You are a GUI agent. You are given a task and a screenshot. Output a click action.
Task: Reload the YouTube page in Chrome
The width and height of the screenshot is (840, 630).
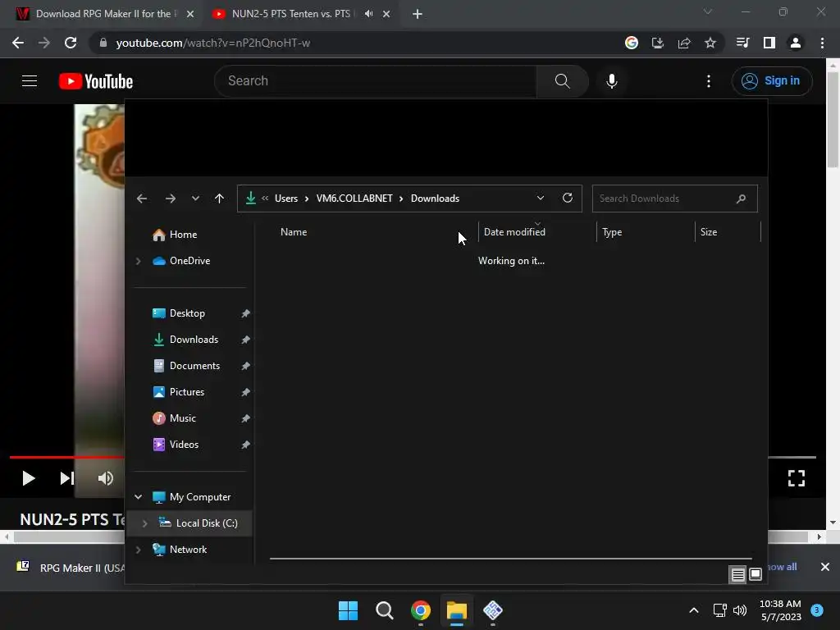(71, 43)
